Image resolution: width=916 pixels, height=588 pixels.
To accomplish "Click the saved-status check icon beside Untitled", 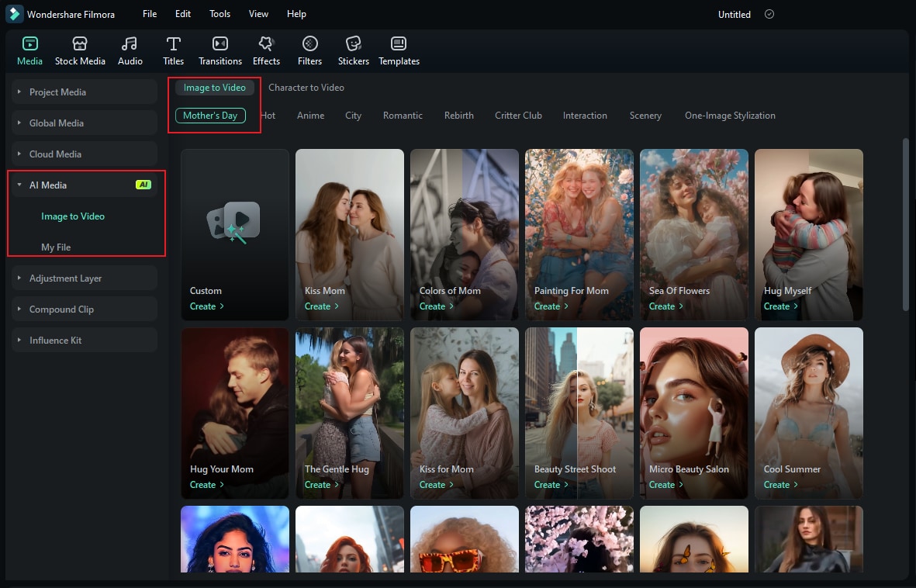I will pos(769,14).
